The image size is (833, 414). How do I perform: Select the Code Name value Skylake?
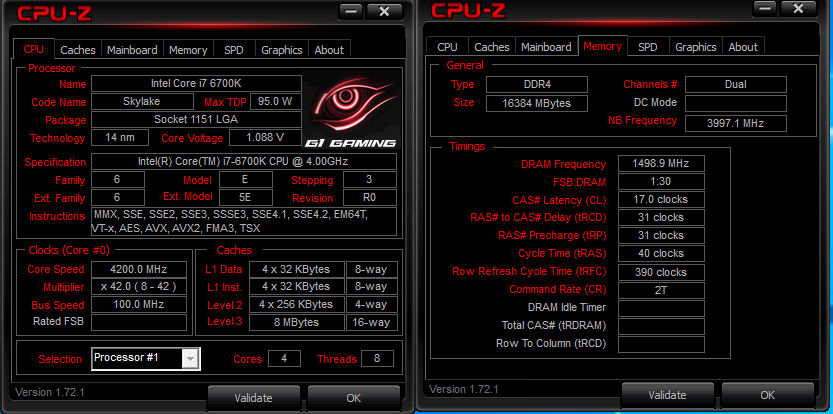144,102
